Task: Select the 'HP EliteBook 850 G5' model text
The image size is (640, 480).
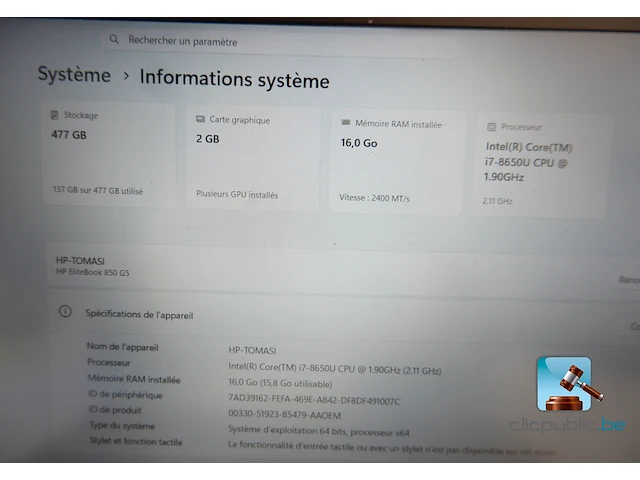Action: coord(93,272)
